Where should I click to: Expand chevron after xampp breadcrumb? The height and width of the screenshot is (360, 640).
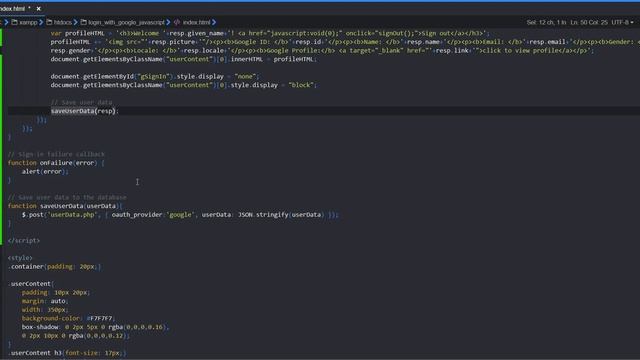(41, 22)
